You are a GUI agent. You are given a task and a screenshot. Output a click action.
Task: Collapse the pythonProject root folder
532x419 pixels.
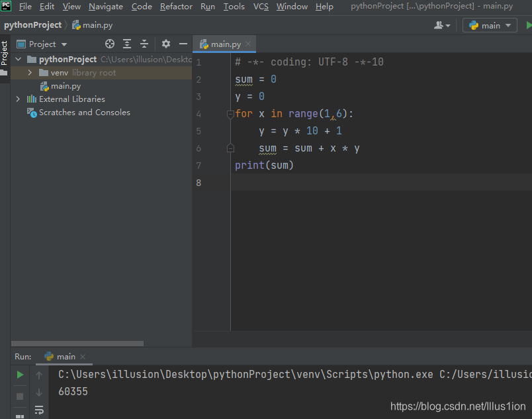pyautogui.click(x=19, y=60)
